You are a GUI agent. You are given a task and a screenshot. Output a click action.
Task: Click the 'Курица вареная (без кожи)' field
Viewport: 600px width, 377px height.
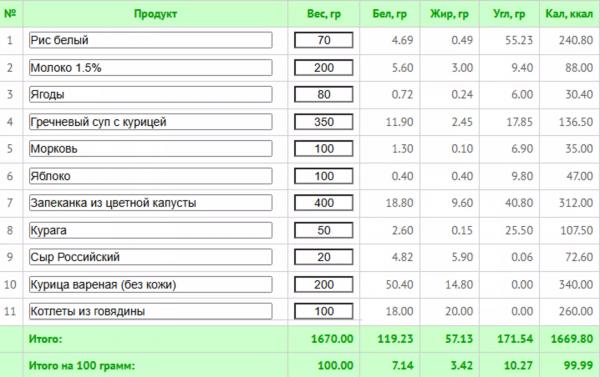(150, 285)
